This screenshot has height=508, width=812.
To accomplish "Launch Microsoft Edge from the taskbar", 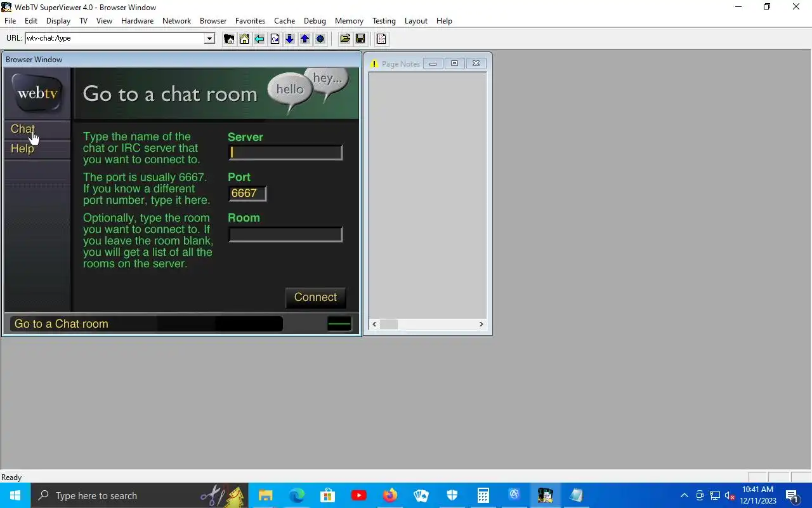I will click(x=297, y=495).
